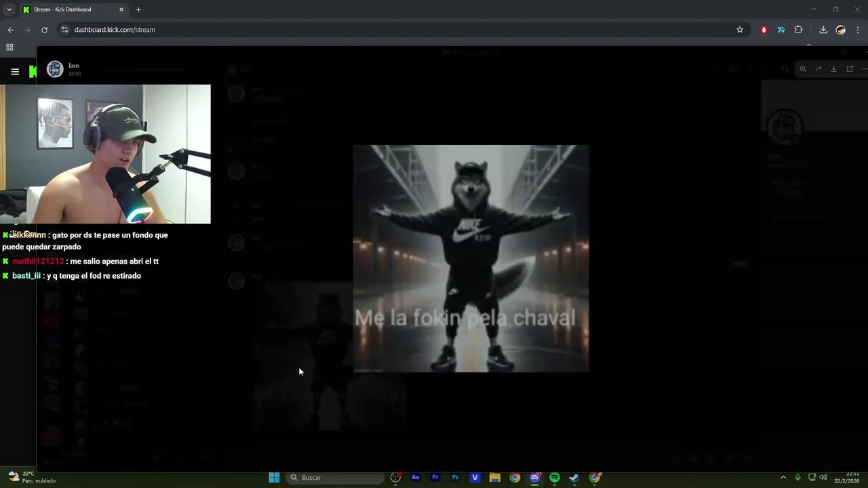Open the Extensions puzzle menu
The height and width of the screenshot is (488, 868).
click(798, 30)
